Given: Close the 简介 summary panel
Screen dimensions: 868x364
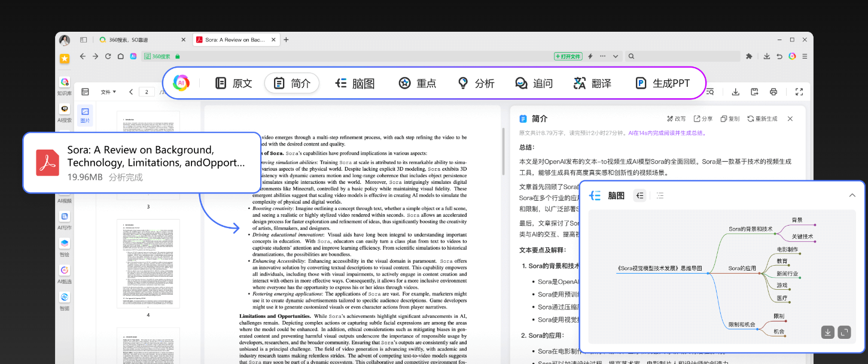Looking at the screenshot, I should (790, 119).
